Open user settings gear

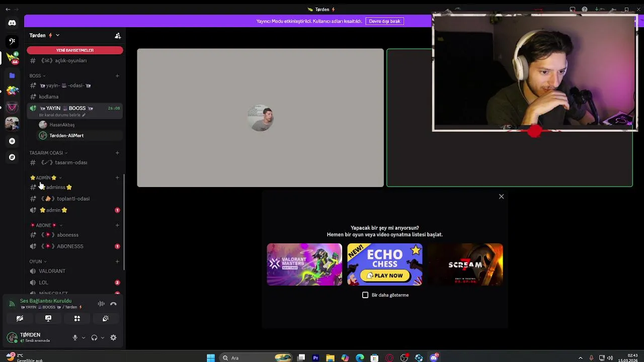pyautogui.click(x=113, y=338)
